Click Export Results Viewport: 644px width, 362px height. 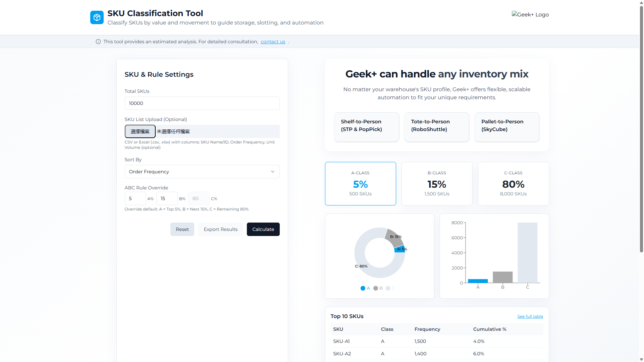220,229
